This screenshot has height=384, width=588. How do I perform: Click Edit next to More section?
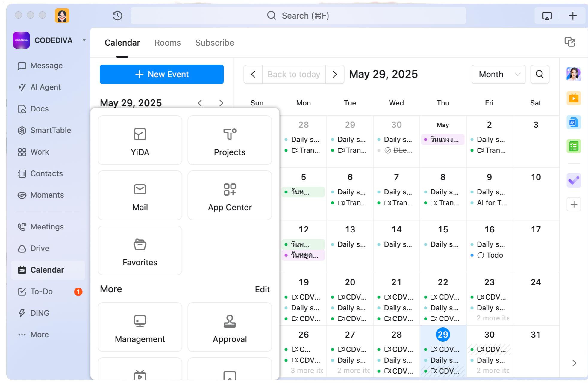tap(262, 289)
